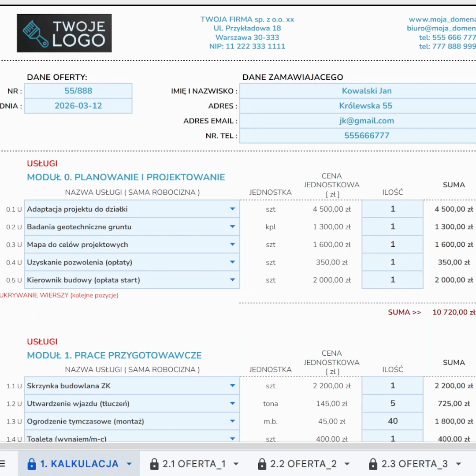The height and width of the screenshot is (476, 476).
Task: Select quantity cell for Mapa do celów projektowych
Action: [393, 244]
